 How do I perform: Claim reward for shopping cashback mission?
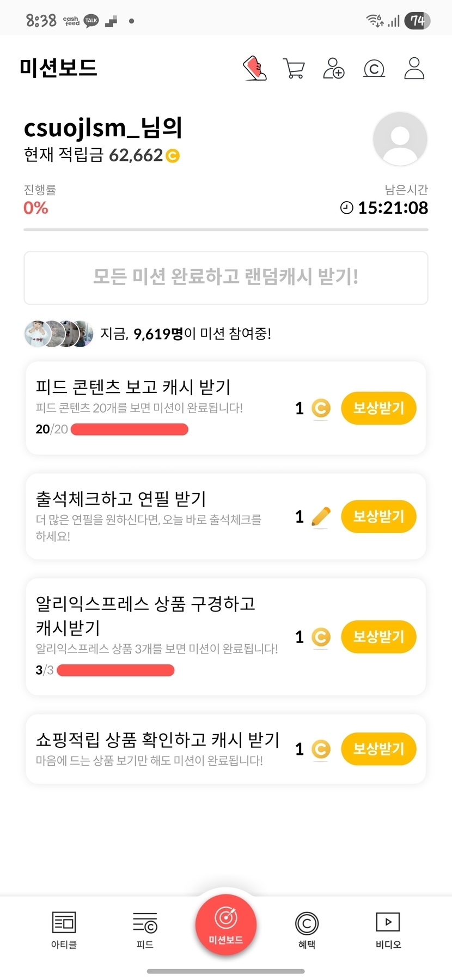click(x=378, y=749)
